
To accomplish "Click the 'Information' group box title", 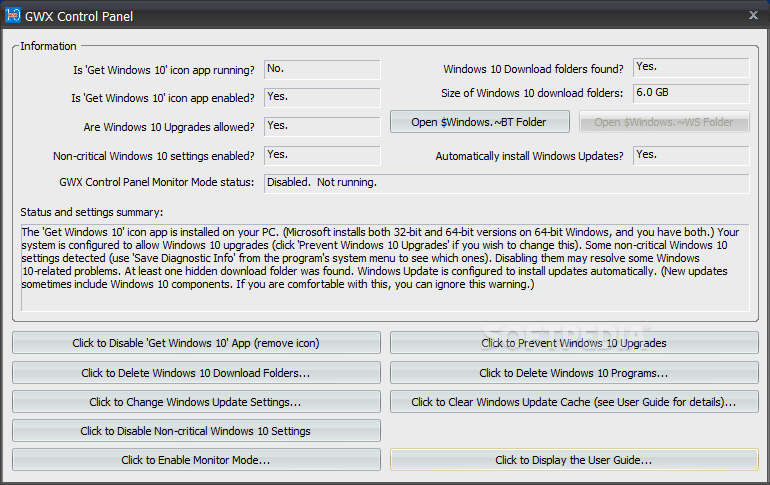I will pyautogui.click(x=48, y=46).
